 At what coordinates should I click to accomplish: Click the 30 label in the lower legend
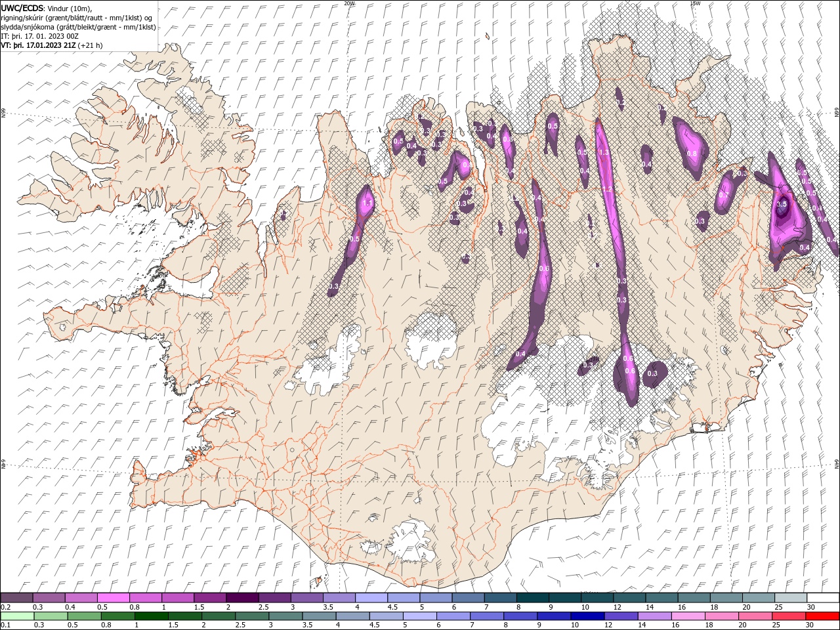click(808, 625)
